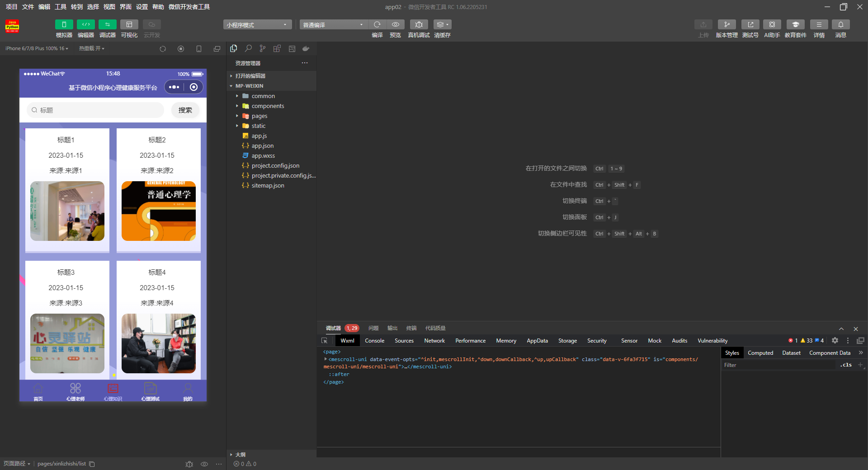The height and width of the screenshot is (470, 868).
Task: Open the docker whale icon in sidebar
Action: 306,48
